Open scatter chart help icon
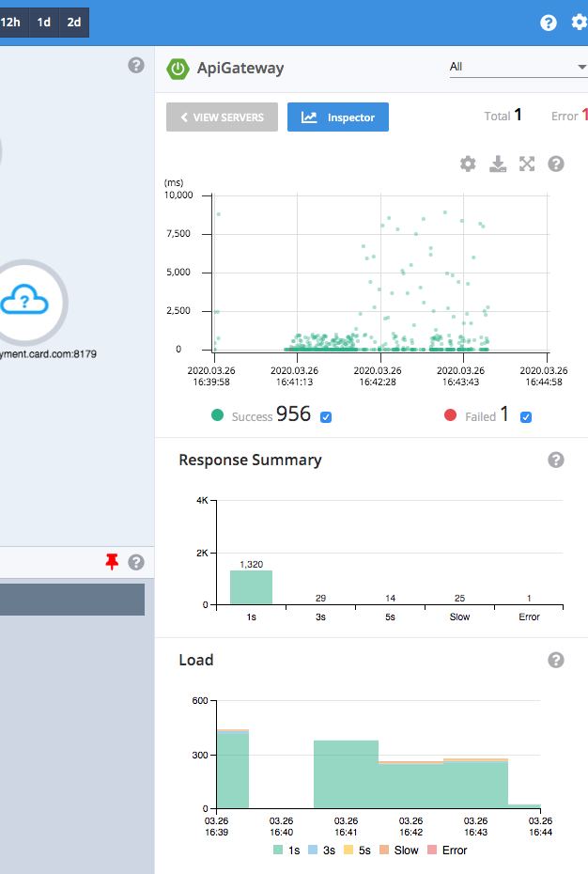 [556, 164]
